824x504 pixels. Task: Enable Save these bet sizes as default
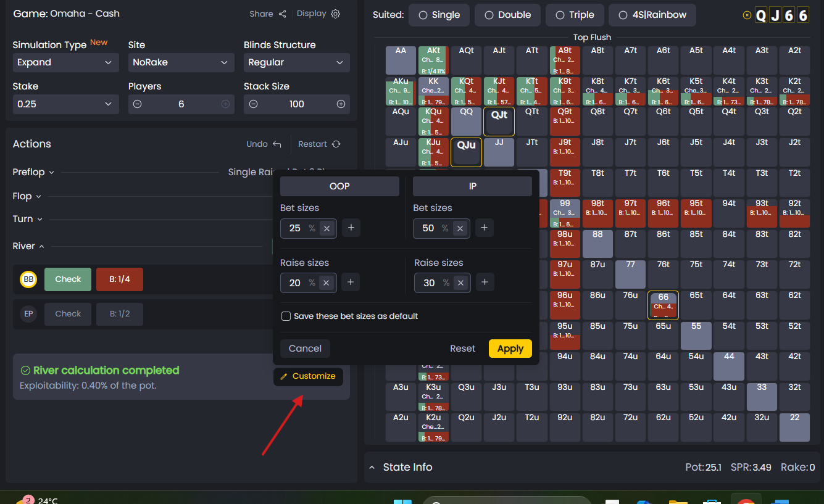coord(286,316)
